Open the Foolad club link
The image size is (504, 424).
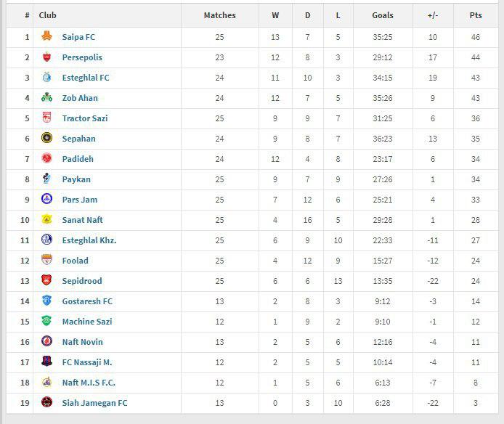coord(76,261)
